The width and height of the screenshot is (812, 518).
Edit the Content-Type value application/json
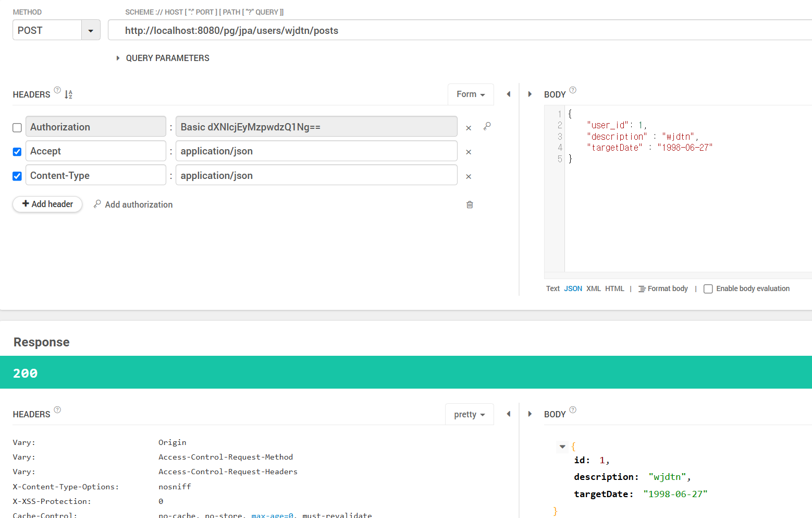click(x=316, y=175)
